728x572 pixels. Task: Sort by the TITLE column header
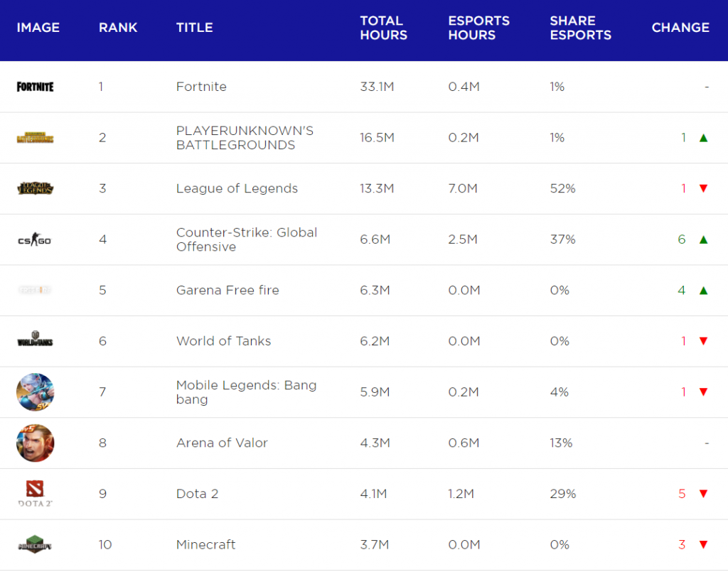[195, 28]
